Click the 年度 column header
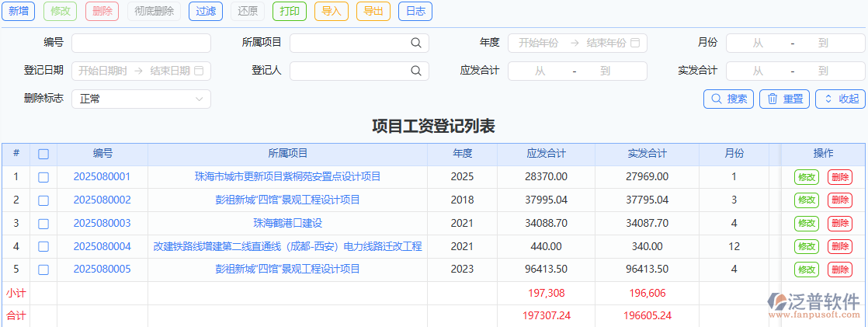 462,154
